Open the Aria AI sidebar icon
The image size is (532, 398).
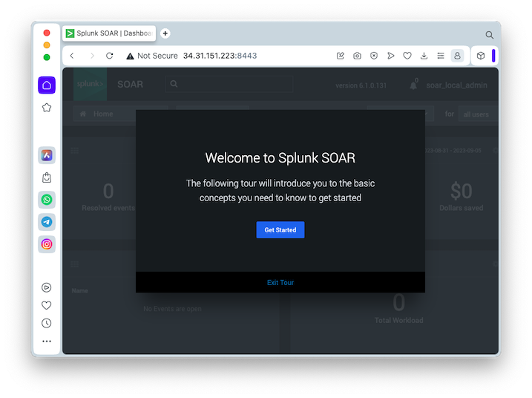(47, 155)
